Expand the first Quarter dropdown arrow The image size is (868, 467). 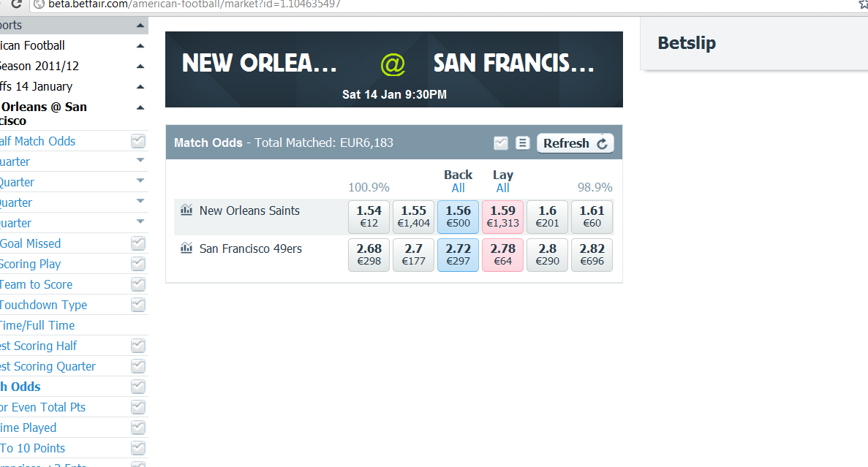click(140, 160)
